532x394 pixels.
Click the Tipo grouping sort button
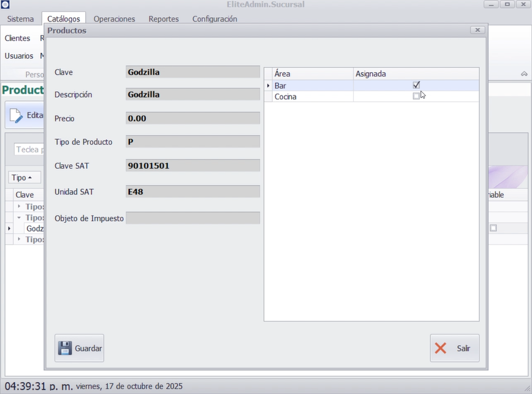click(x=24, y=177)
